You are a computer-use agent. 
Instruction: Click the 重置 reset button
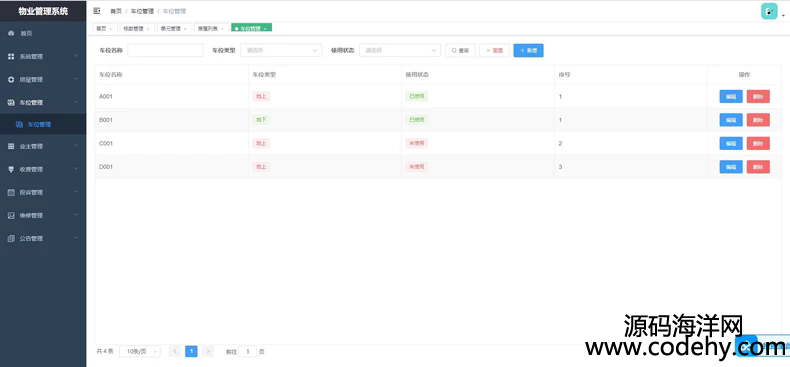pyautogui.click(x=494, y=50)
